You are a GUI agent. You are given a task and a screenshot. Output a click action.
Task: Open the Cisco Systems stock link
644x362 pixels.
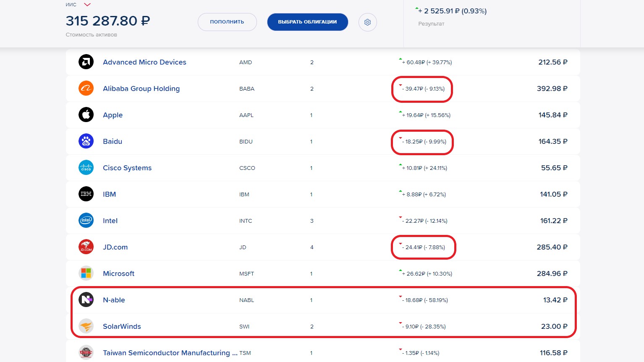[x=127, y=168]
